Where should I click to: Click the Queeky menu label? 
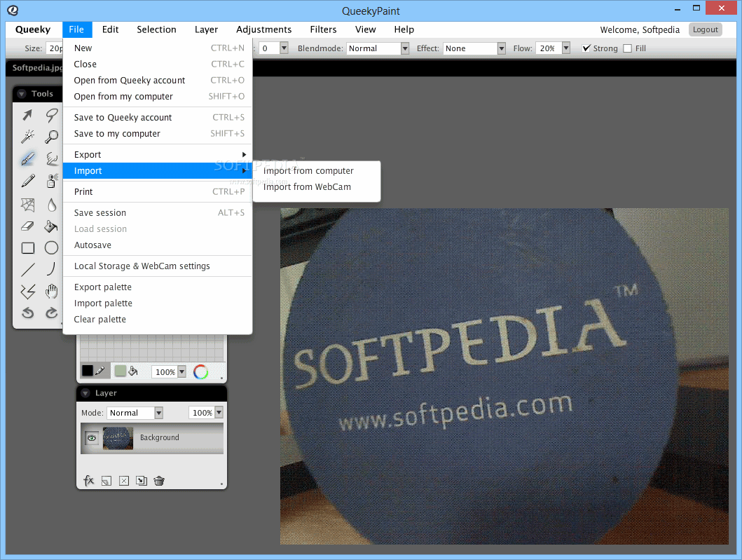[x=33, y=29]
